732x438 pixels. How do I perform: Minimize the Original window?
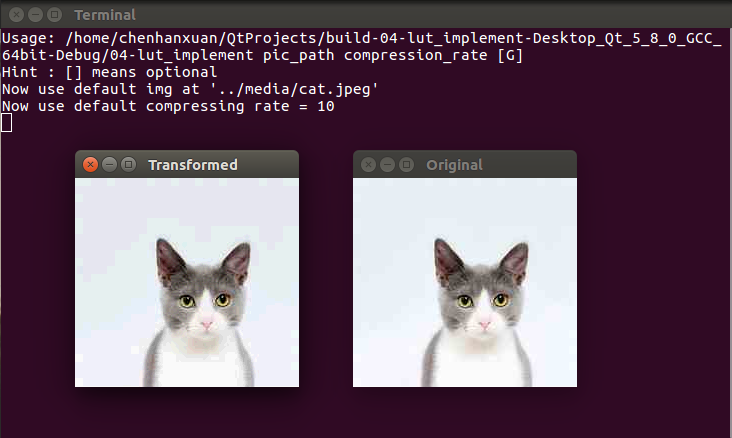pos(387,164)
